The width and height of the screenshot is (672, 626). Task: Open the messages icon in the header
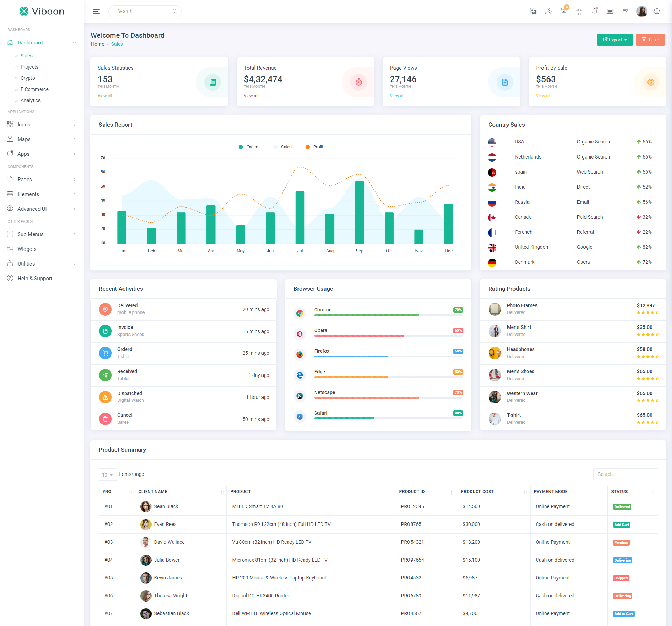pyautogui.click(x=610, y=12)
